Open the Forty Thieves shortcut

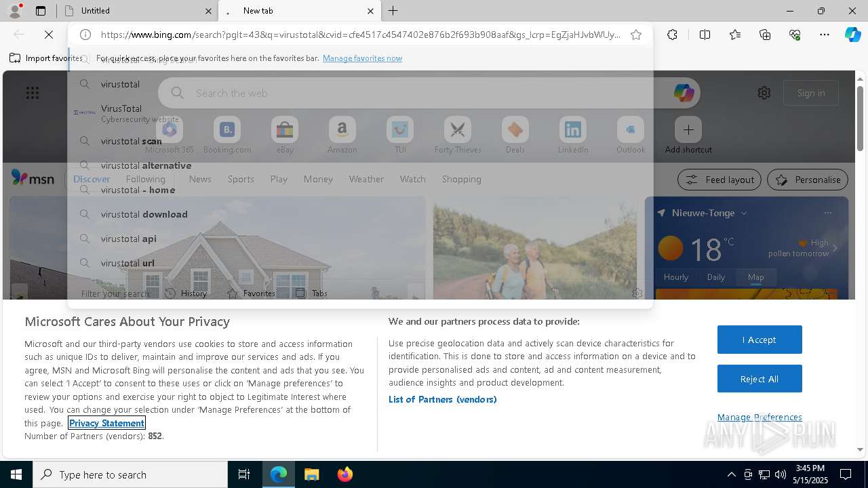pyautogui.click(x=458, y=136)
